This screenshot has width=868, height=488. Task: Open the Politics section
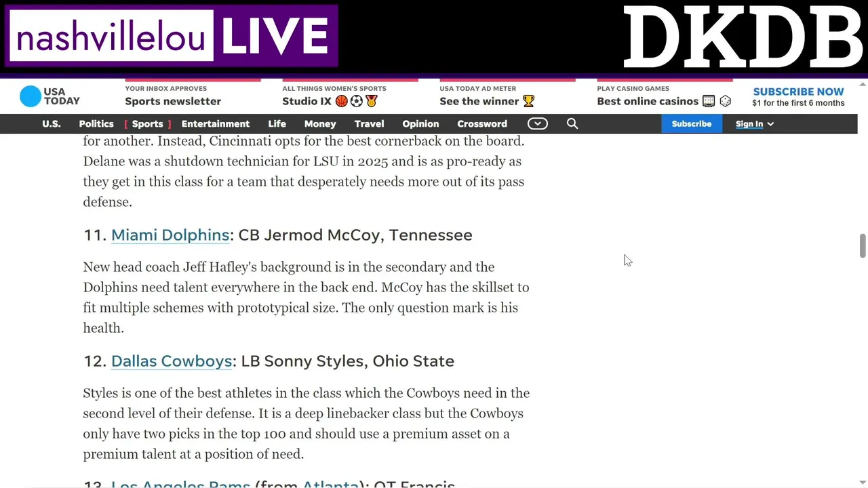click(x=96, y=123)
